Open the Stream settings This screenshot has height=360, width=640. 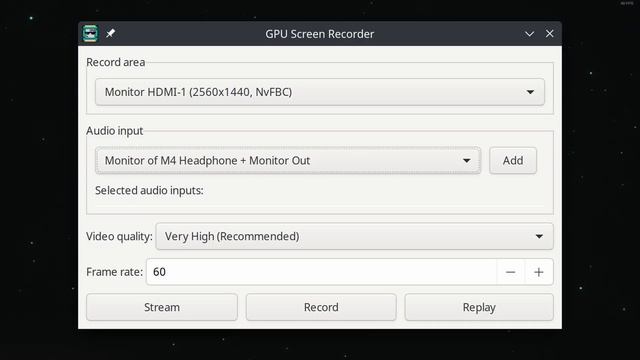162,307
